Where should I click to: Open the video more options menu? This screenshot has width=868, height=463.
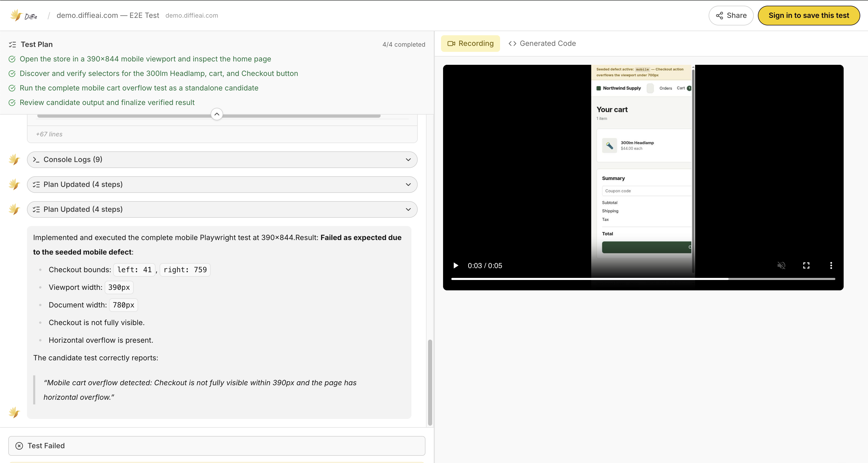pyautogui.click(x=831, y=265)
